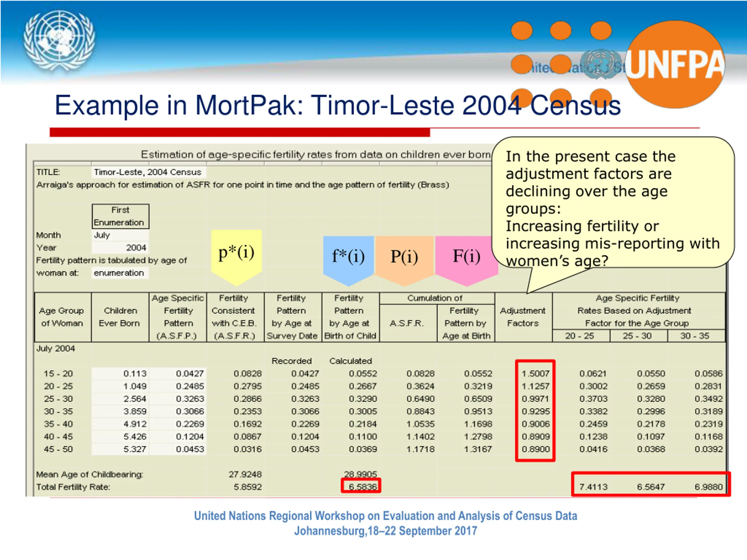Click cumulated A.S.F.R. value 1.1718
The width and height of the screenshot is (747, 560).
pyautogui.click(x=420, y=449)
